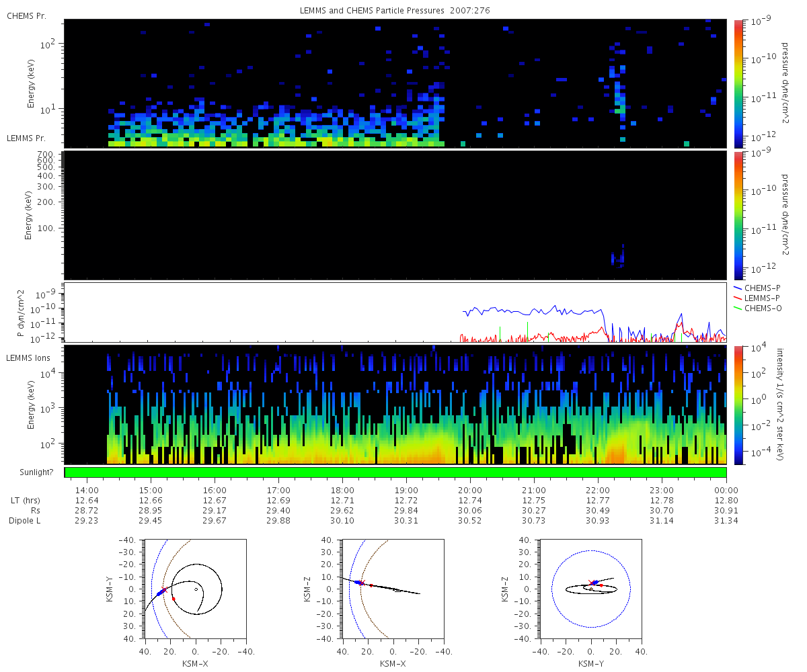Click the KSM-X vs KSM-Y orbit plot

coord(195,589)
